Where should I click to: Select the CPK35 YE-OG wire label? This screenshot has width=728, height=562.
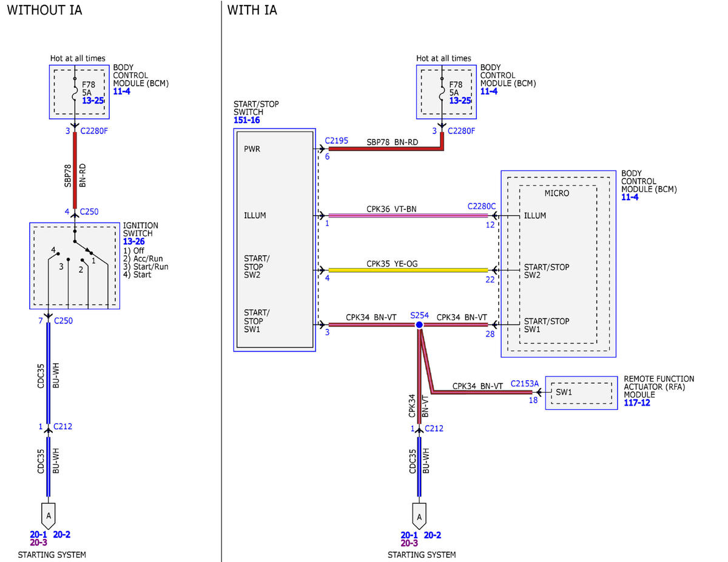(392, 264)
